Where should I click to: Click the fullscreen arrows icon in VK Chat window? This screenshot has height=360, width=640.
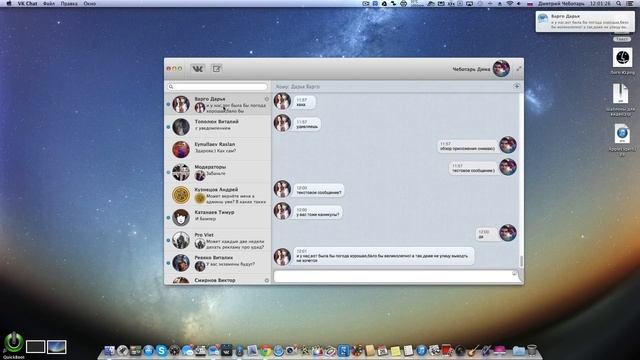[x=519, y=69]
